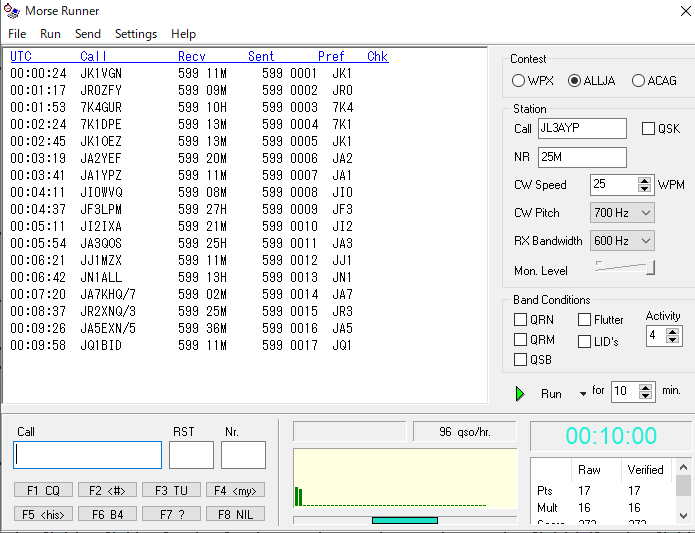Increase CW Speed with up arrow
The image size is (695, 533).
644,181
